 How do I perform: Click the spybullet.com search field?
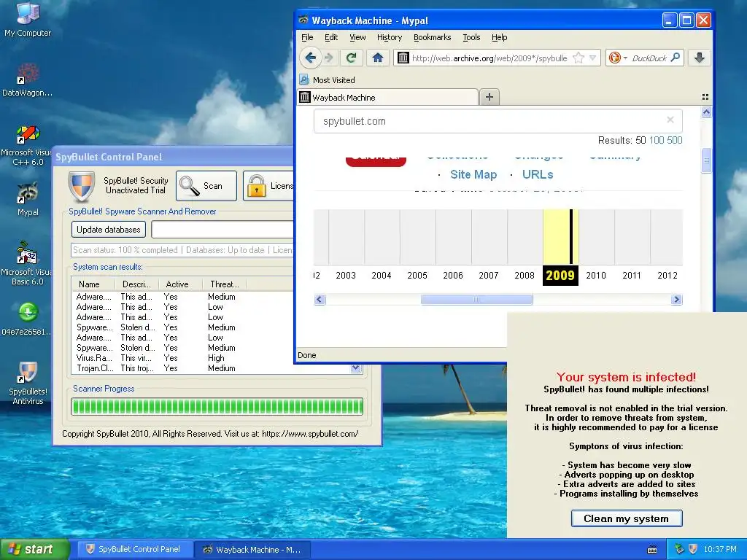click(498, 121)
